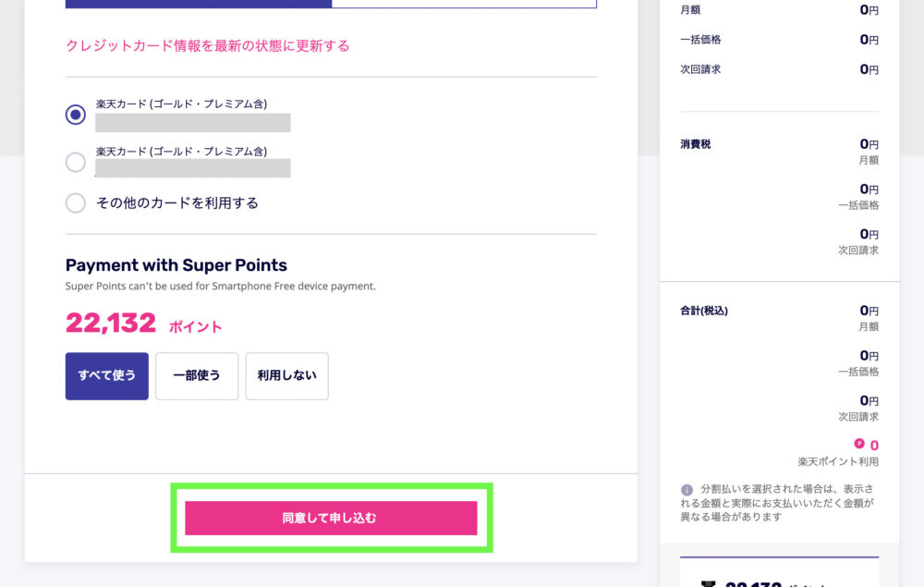Screen dimensions: 924x587
Task: Click すべて使う points button
Action: coord(106,376)
